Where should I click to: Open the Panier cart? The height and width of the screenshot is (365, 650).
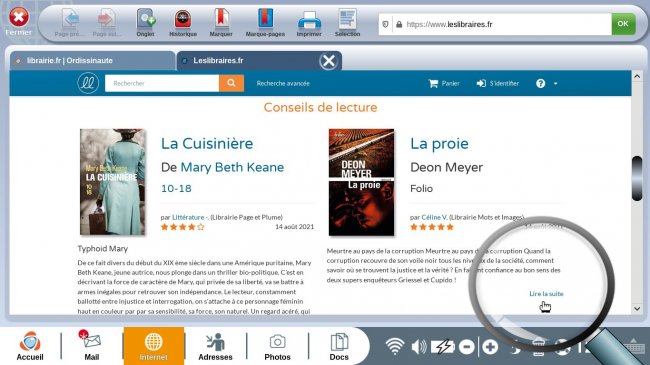point(444,83)
